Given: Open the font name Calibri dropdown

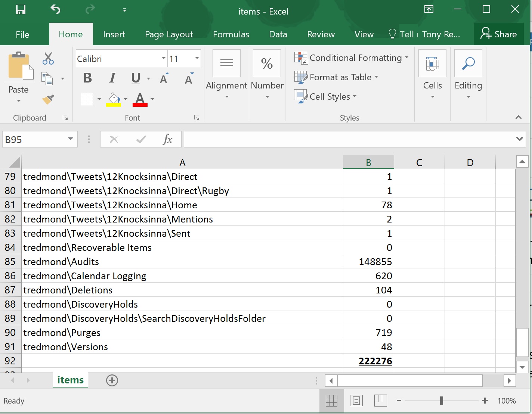Looking at the screenshot, I should tap(163, 59).
